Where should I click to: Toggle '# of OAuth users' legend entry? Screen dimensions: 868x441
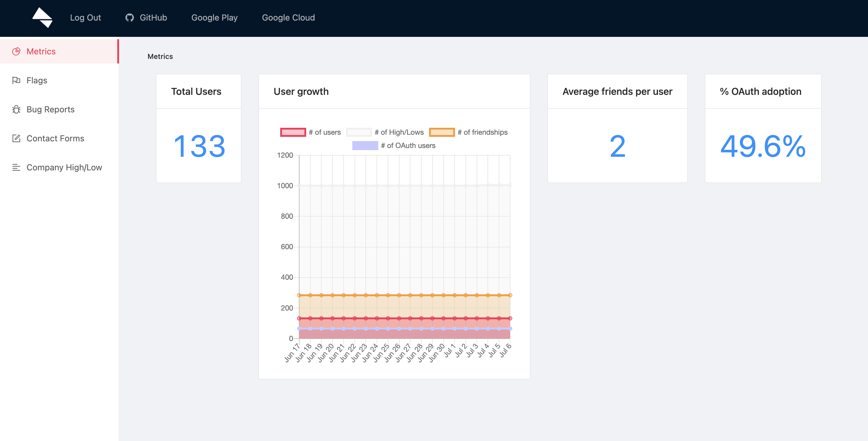[408, 145]
